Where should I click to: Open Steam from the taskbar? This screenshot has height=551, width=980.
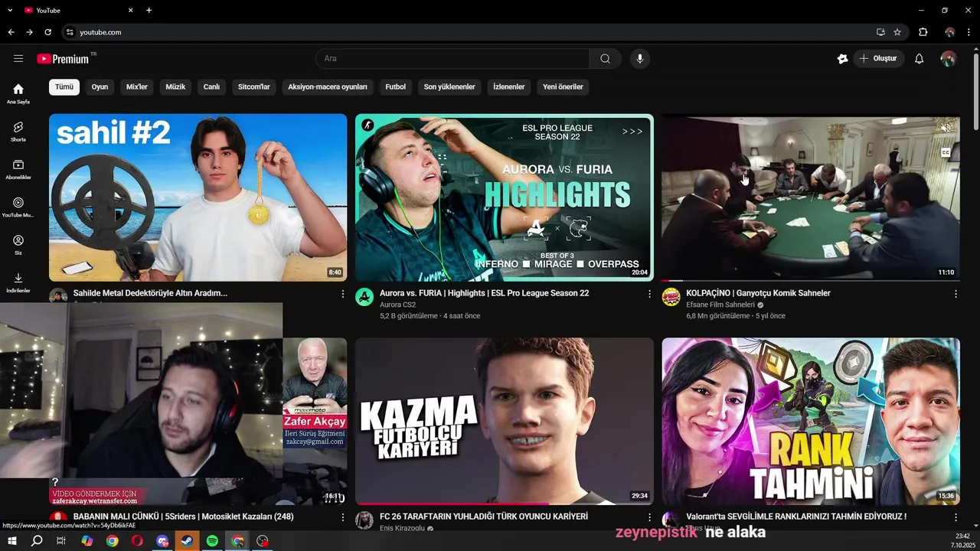pos(187,541)
